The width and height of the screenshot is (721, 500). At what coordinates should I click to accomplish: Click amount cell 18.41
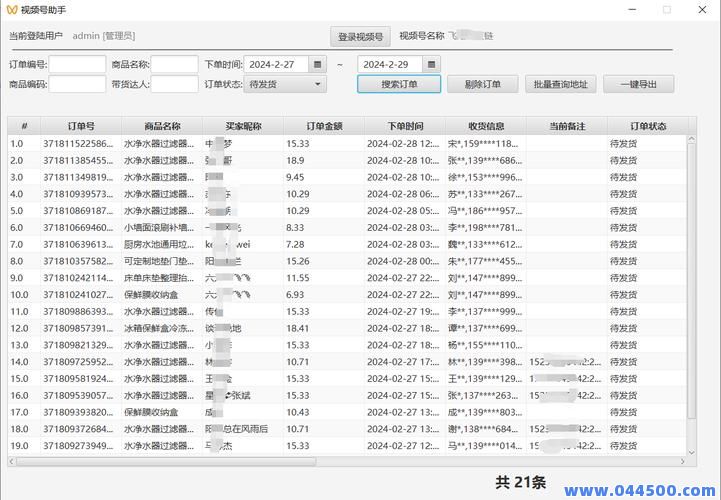click(298, 328)
